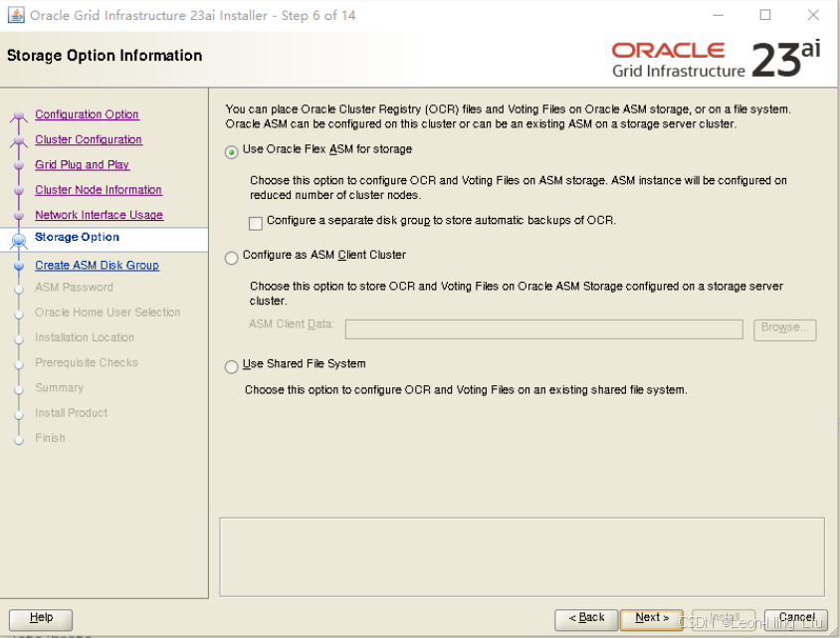Image resolution: width=840 pixels, height=638 pixels.
Task: Click the Finish step text
Action: [50, 438]
